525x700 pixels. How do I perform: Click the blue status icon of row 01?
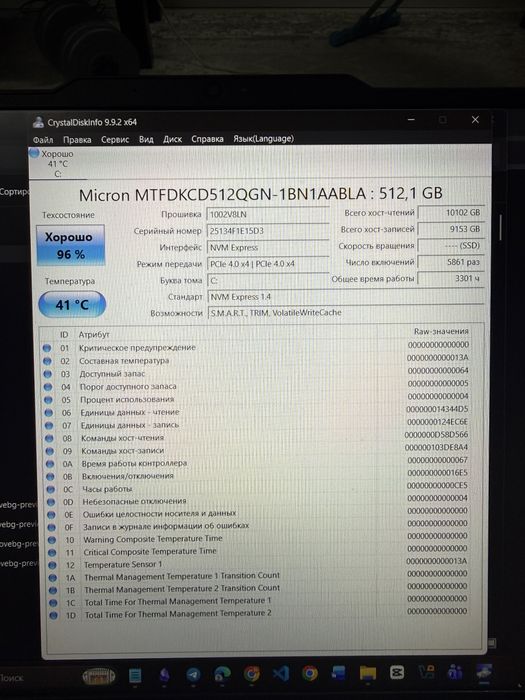(46, 348)
